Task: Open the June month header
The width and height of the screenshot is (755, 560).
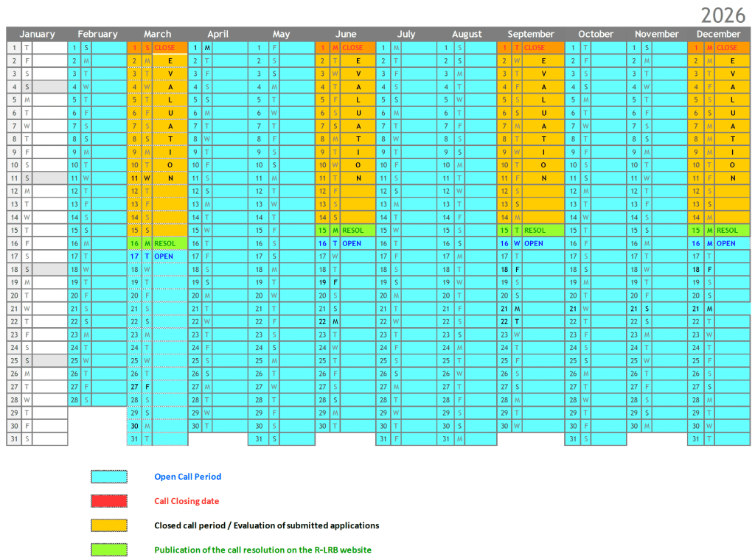Action: 346,34
